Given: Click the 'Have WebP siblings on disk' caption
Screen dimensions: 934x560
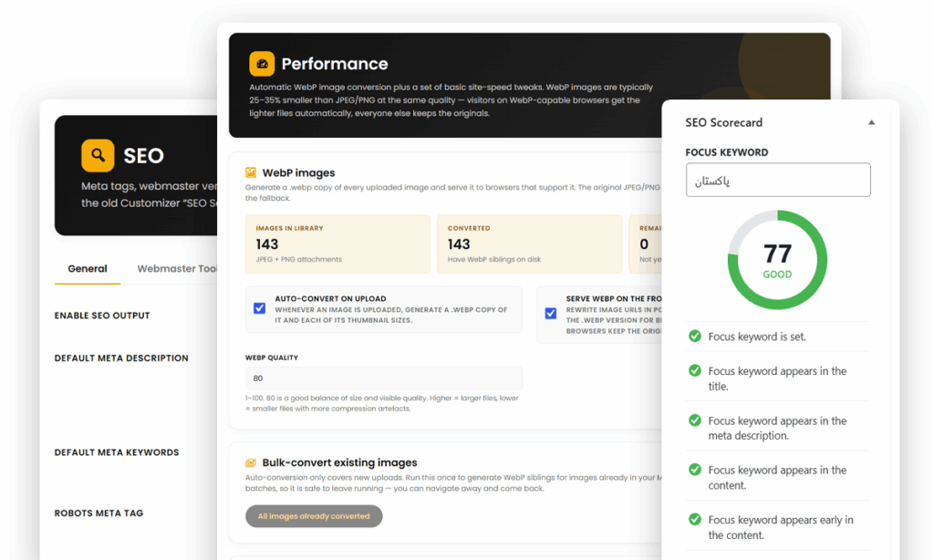Looking at the screenshot, I should point(494,260).
